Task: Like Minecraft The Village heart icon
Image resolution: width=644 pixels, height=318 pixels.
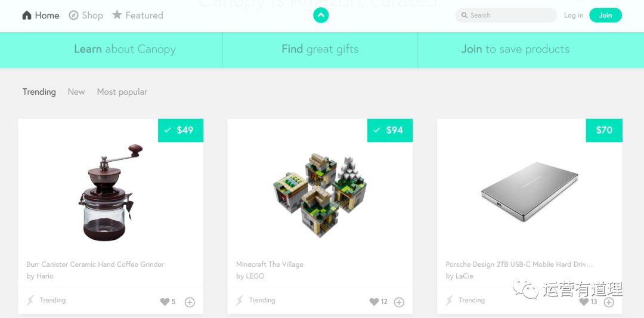Action: tap(374, 301)
